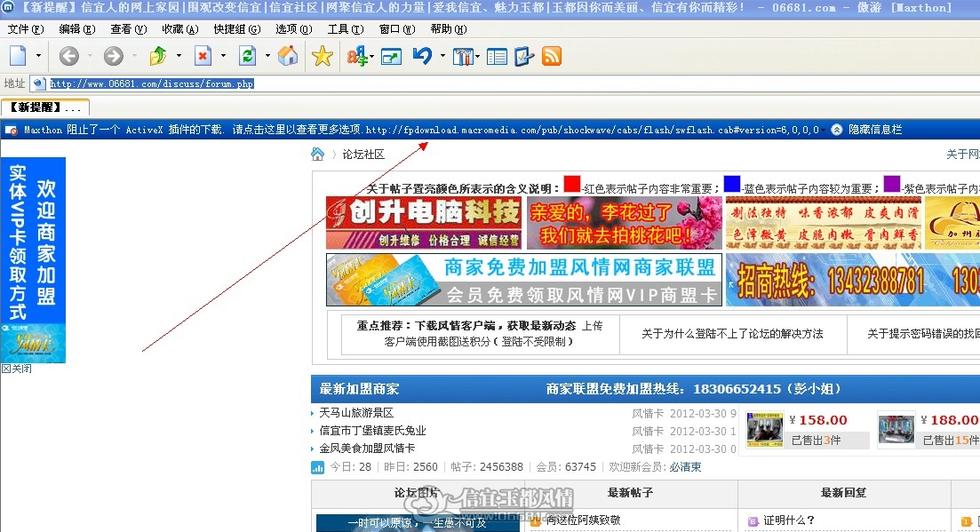The height and width of the screenshot is (532, 980).
Task: Click the page icon in address bar
Action: 39,83
